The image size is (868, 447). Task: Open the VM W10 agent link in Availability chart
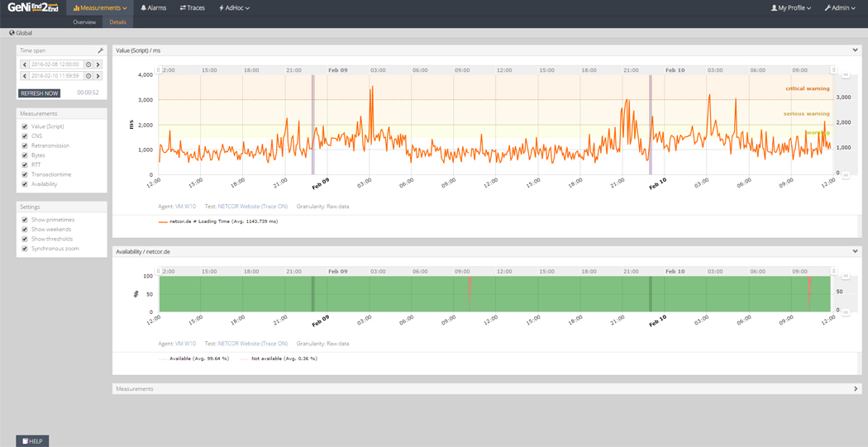pos(185,344)
